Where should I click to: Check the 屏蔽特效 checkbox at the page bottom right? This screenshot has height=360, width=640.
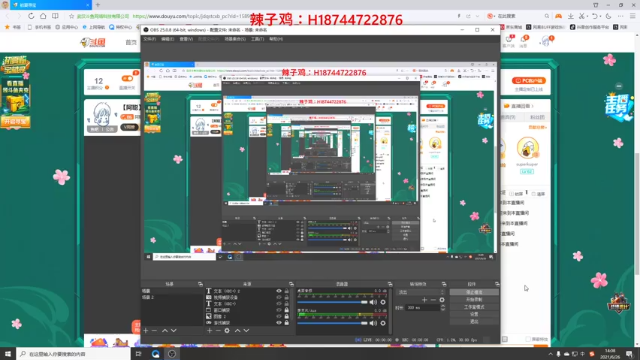pyautogui.click(x=528, y=339)
